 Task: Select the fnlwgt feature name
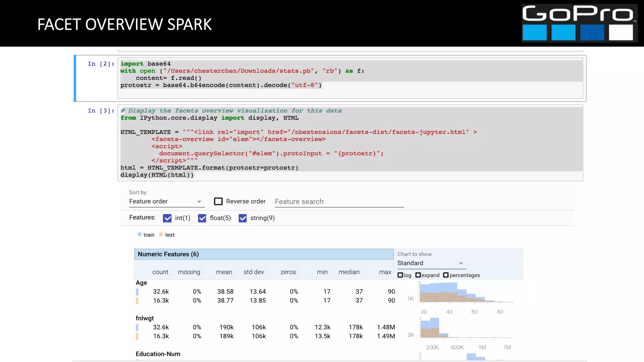tap(145, 318)
